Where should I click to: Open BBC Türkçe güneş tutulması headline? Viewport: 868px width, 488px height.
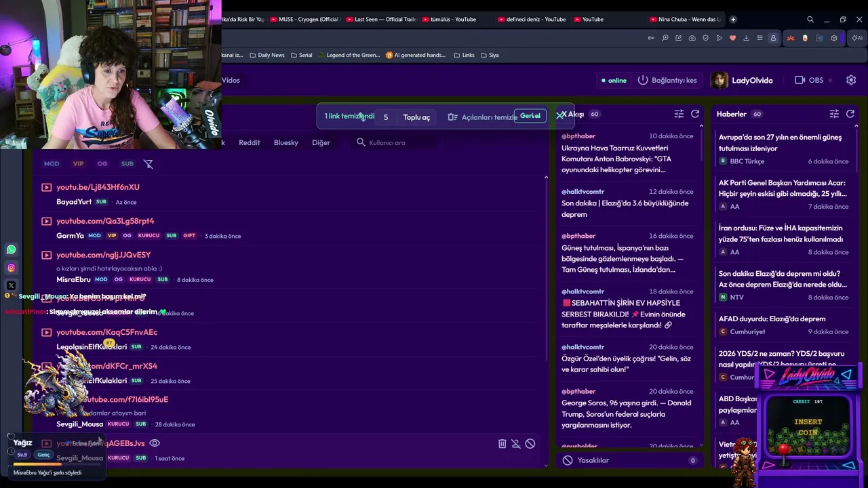coord(780,142)
